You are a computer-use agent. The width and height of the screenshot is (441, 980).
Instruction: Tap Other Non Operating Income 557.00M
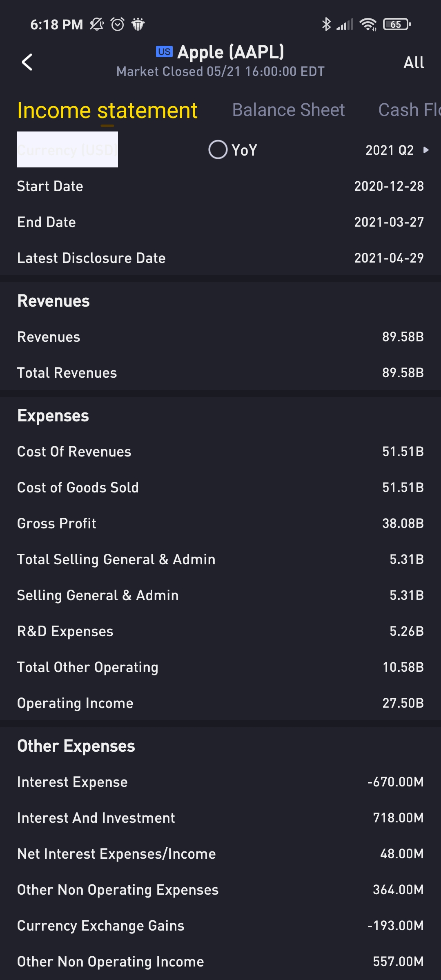pyautogui.click(x=398, y=962)
